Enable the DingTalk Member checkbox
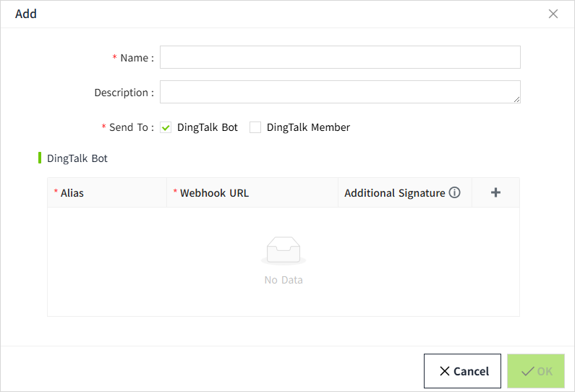Screen dimensions: 575x392 pyautogui.click(x=255, y=127)
